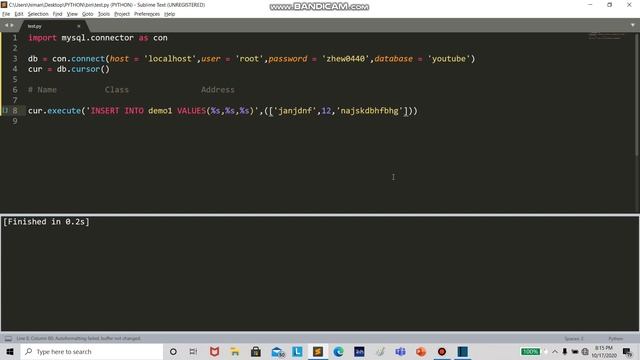Click the '# Name' comment on line 6
Screen dimensions: 640x360
(42, 89)
